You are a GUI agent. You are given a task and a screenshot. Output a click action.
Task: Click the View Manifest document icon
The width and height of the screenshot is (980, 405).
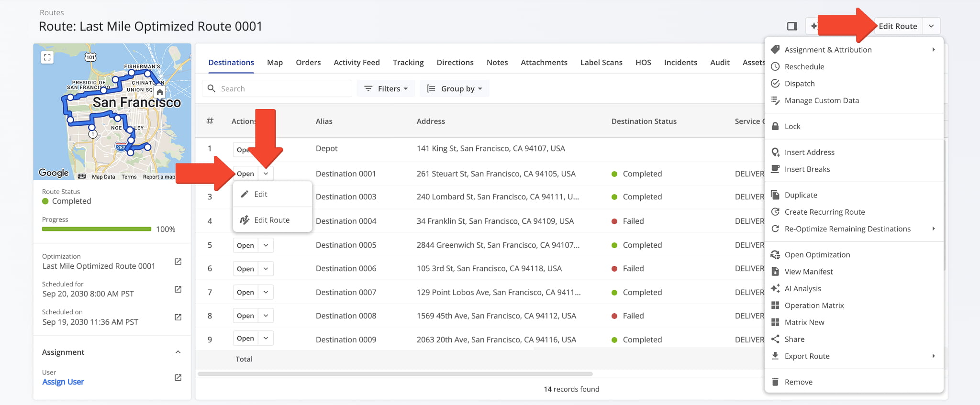(x=775, y=271)
